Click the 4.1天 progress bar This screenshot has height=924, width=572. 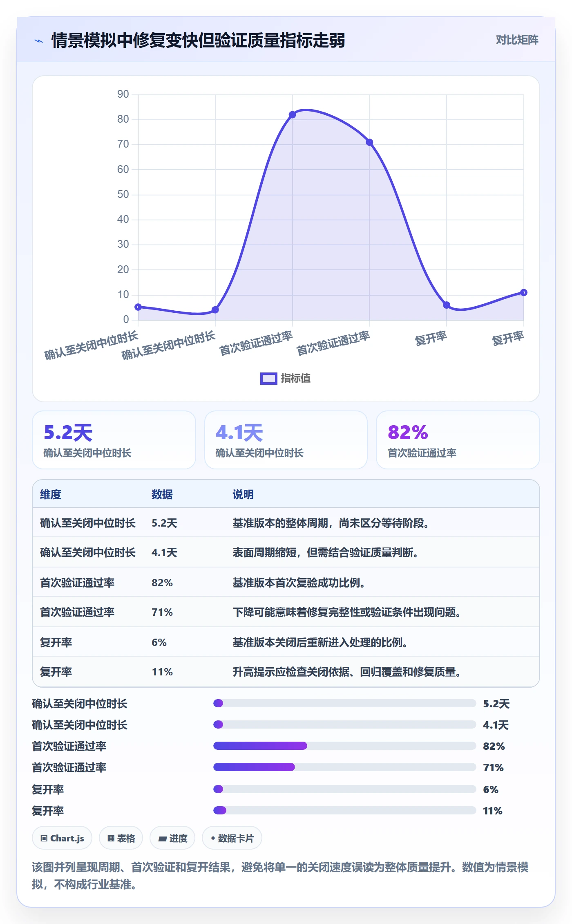(345, 724)
